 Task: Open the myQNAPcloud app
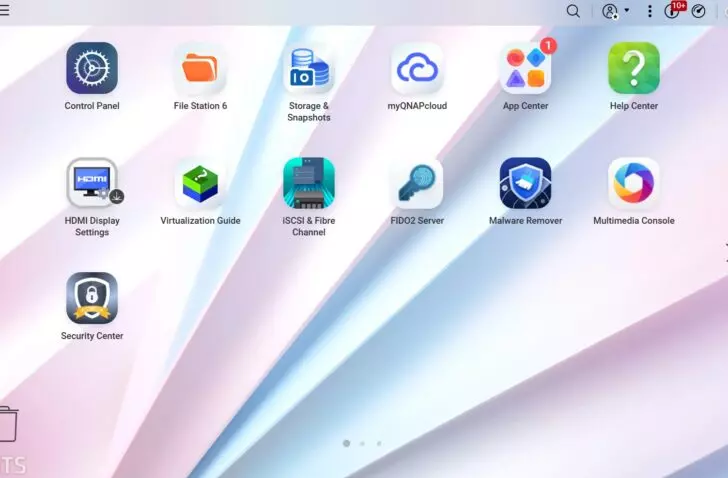(417, 68)
